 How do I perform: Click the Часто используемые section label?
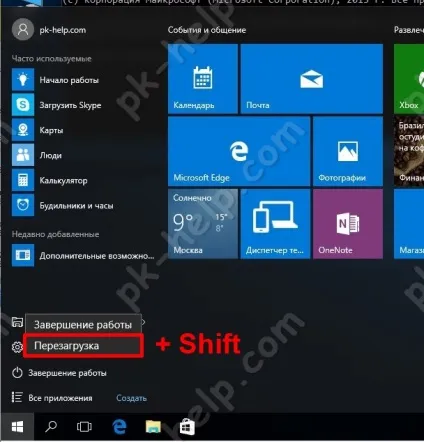(x=52, y=59)
